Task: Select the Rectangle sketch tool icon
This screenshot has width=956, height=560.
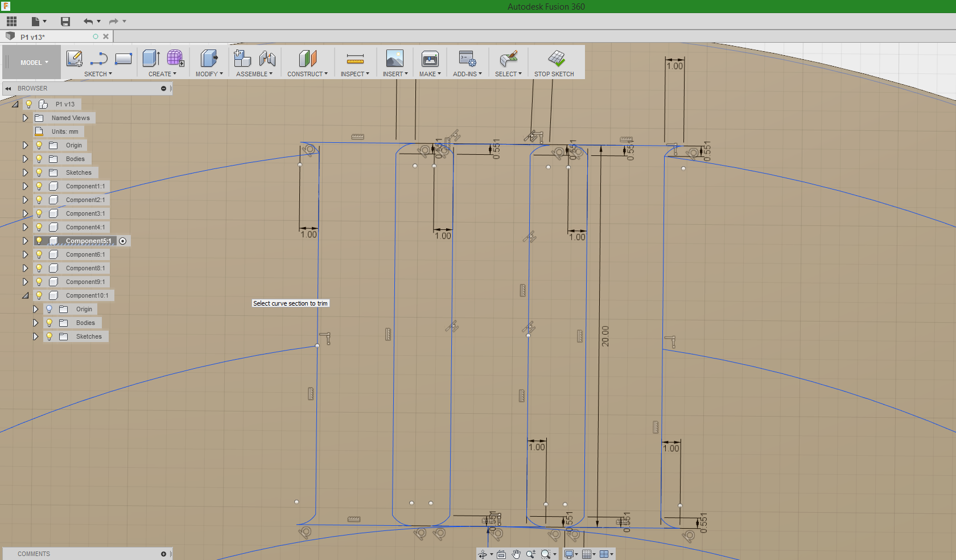Action: 123,59
